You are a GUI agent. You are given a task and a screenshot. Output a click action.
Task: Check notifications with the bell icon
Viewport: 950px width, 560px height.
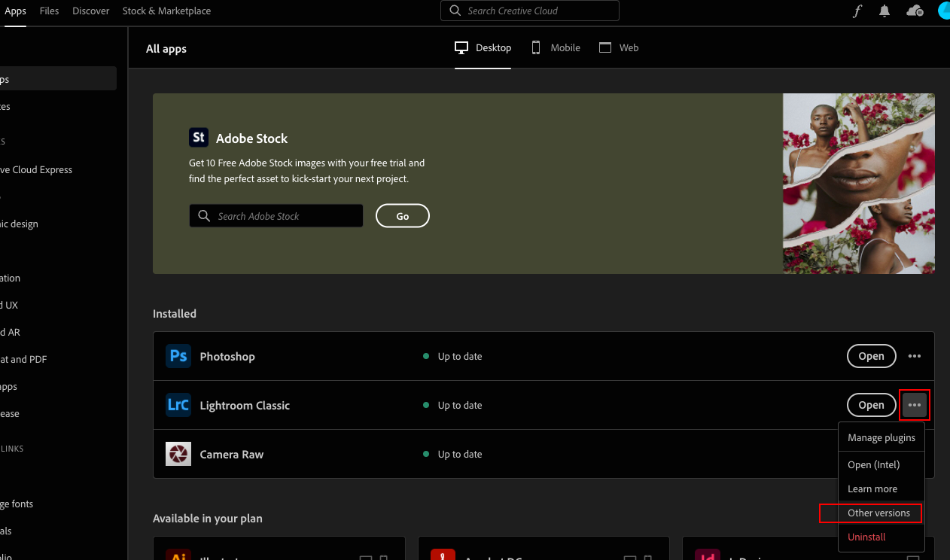point(885,11)
